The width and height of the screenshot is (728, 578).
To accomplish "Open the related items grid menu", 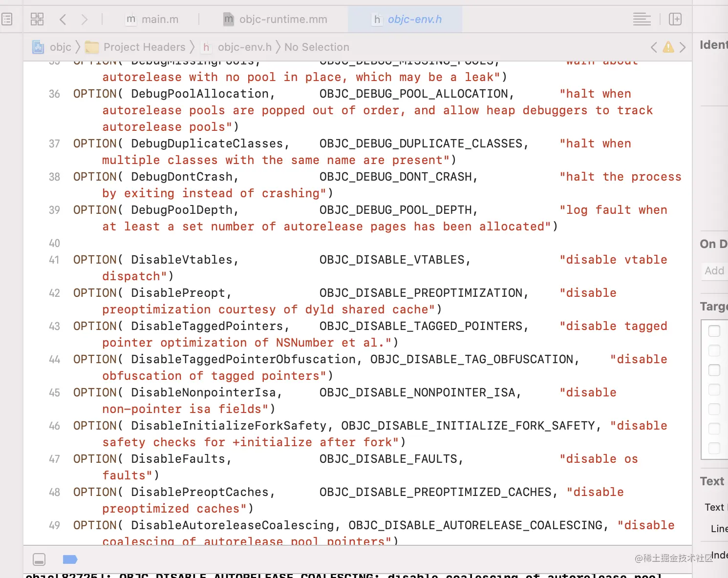I will tap(37, 20).
